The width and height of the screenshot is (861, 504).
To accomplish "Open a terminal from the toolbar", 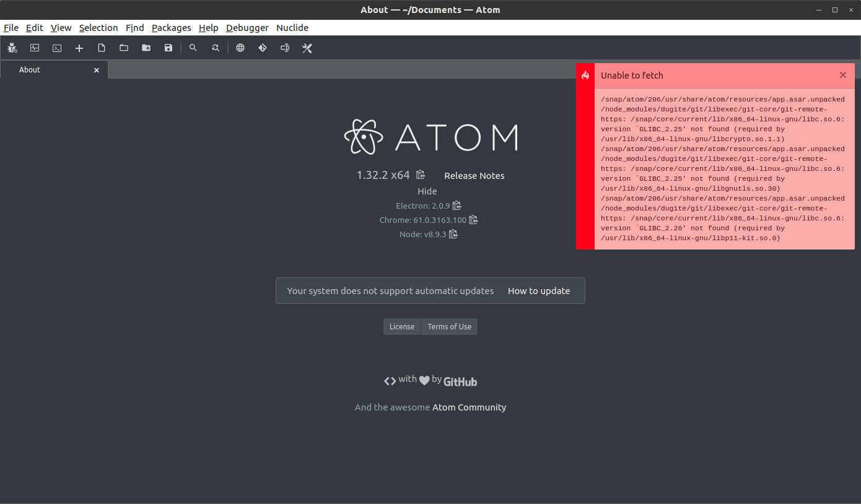I will pos(56,48).
